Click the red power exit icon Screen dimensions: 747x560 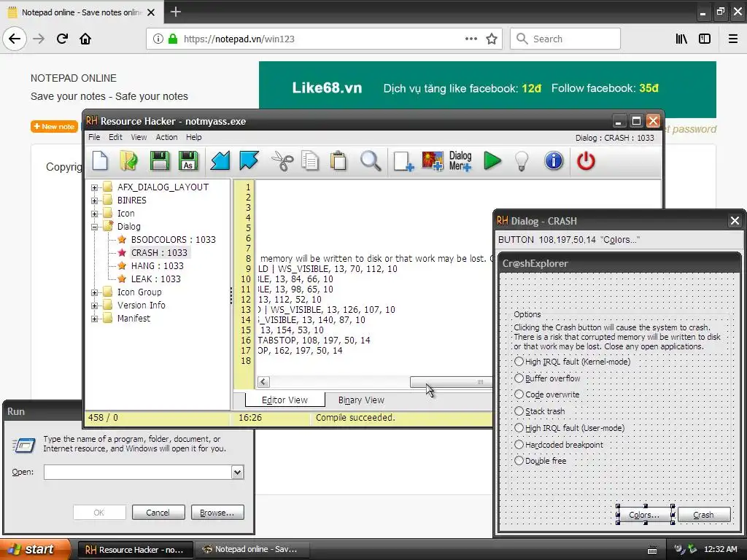[586, 161]
